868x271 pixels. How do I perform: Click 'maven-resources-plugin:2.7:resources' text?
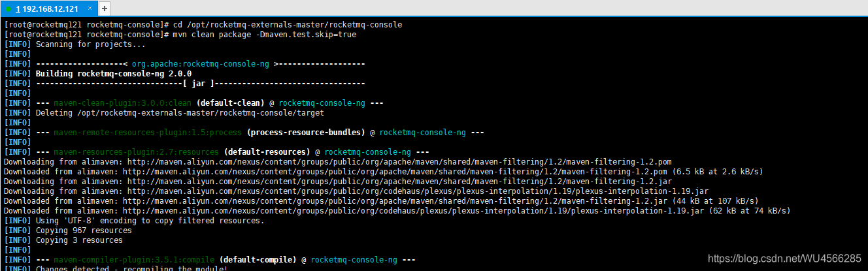click(137, 152)
